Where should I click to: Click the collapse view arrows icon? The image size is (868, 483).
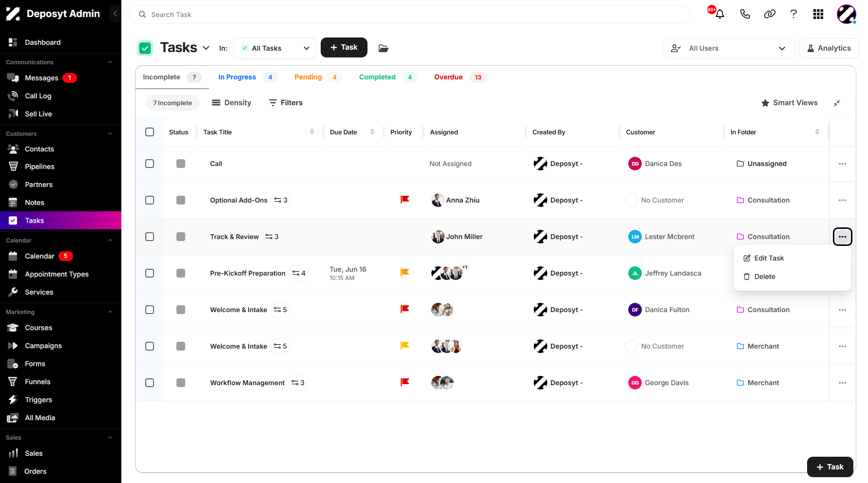(837, 103)
